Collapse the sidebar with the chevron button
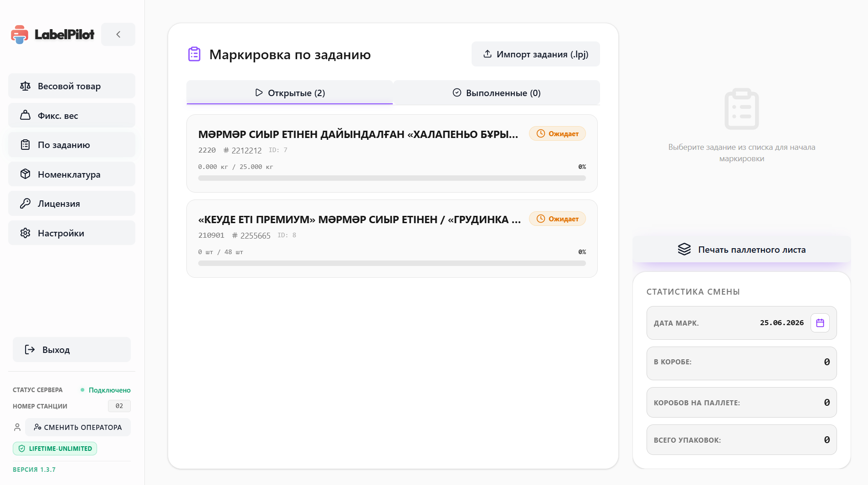 pos(118,34)
